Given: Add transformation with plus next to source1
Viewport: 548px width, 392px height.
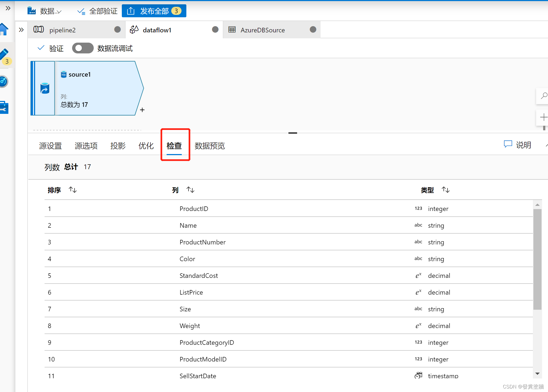Looking at the screenshot, I should 142,110.
